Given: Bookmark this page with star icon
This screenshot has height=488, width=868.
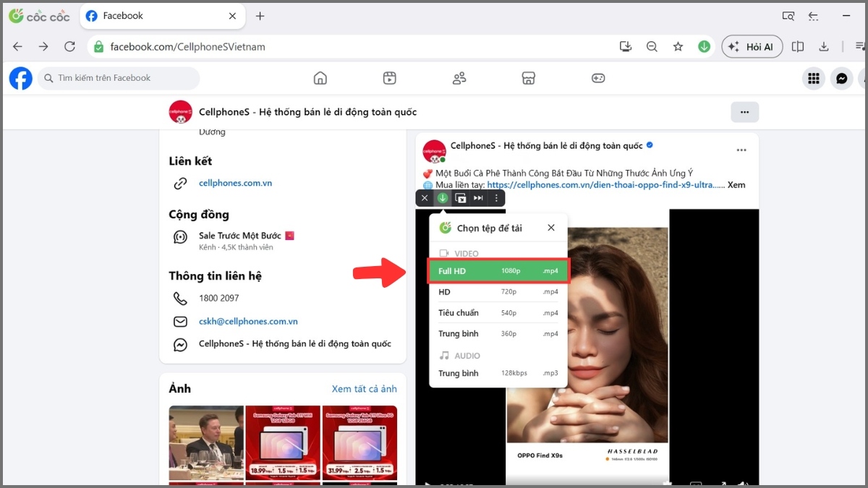Looking at the screenshot, I should point(678,46).
